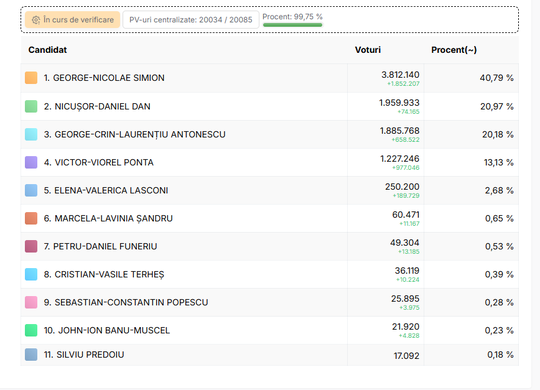Image resolution: width=540 pixels, height=390 pixels.
Task: Select the magenta swatch for Petru-Daniel Funeriu
Action: [x=31, y=246]
